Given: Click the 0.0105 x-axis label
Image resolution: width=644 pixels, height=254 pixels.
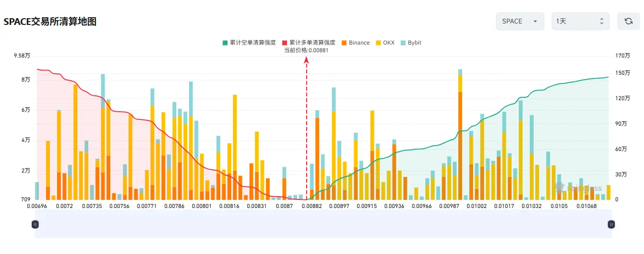Looking at the screenshot, I should (558, 206).
